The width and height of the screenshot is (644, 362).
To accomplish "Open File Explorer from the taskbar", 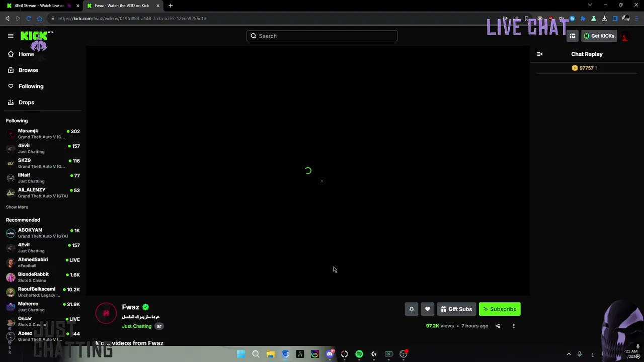I will 270,354.
